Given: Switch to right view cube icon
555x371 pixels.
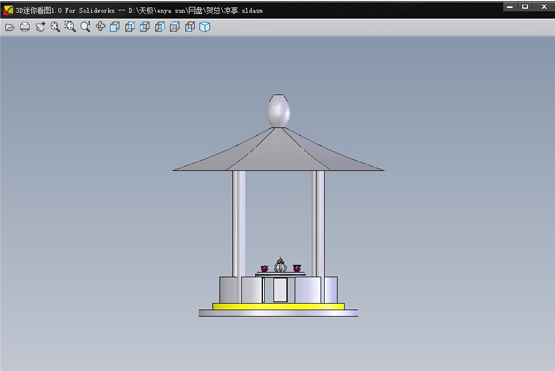Looking at the screenshot, I should click(160, 27).
